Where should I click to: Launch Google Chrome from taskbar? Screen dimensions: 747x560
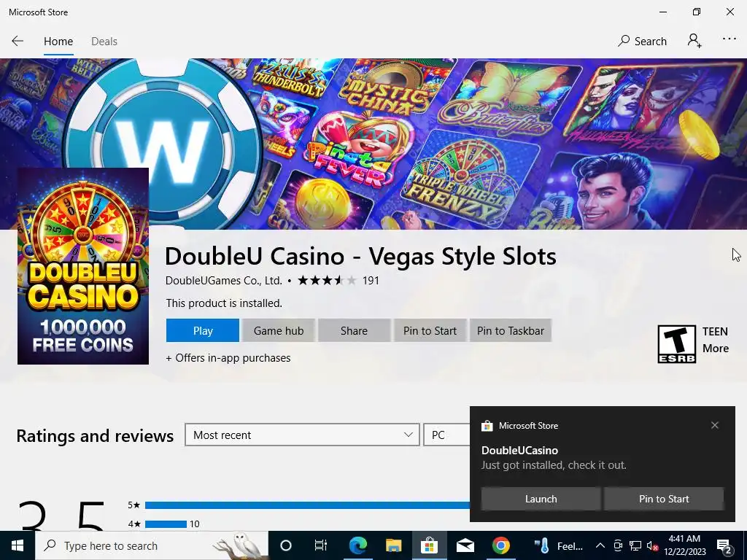coord(500,545)
